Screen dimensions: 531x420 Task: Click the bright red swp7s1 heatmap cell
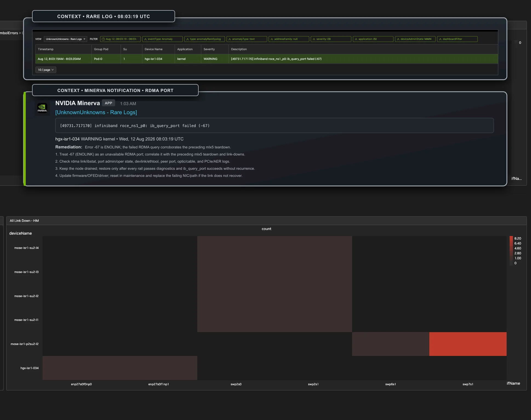pyautogui.click(x=468, y=344)
